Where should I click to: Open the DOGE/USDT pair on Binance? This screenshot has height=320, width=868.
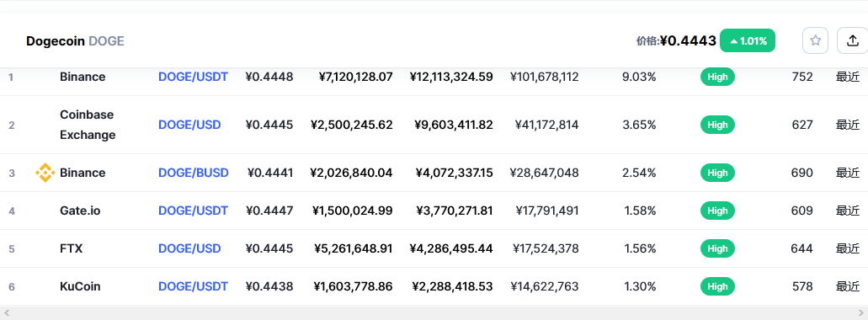click(x=193, y=77)
